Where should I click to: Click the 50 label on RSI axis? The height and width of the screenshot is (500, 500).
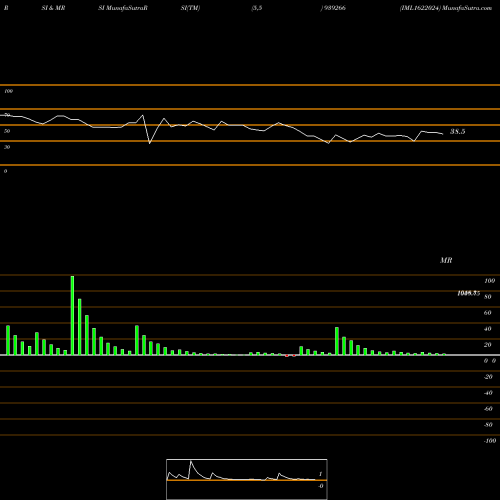point(7,131)
